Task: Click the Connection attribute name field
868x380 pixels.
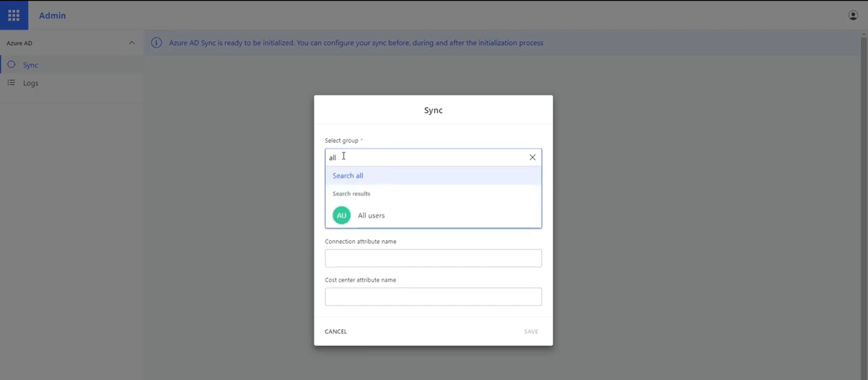Action: point(433,258)
